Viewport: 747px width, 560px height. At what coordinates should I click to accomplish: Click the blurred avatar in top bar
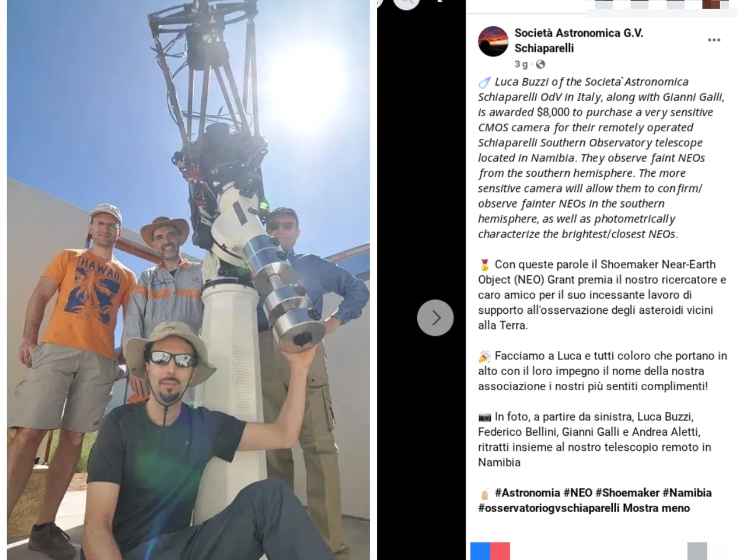710,3
